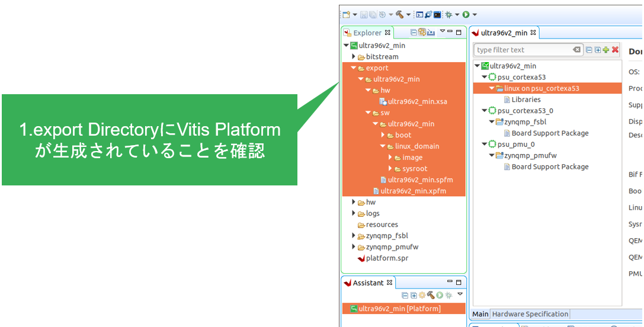Add a domain with the green plus icon
The height and width of the screenshot is (327, 644).
(x=606, y=50)
